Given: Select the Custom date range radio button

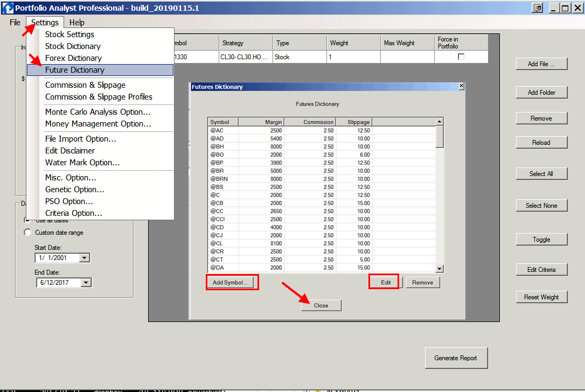Looking at the screenshot, I should pos(27,233).
